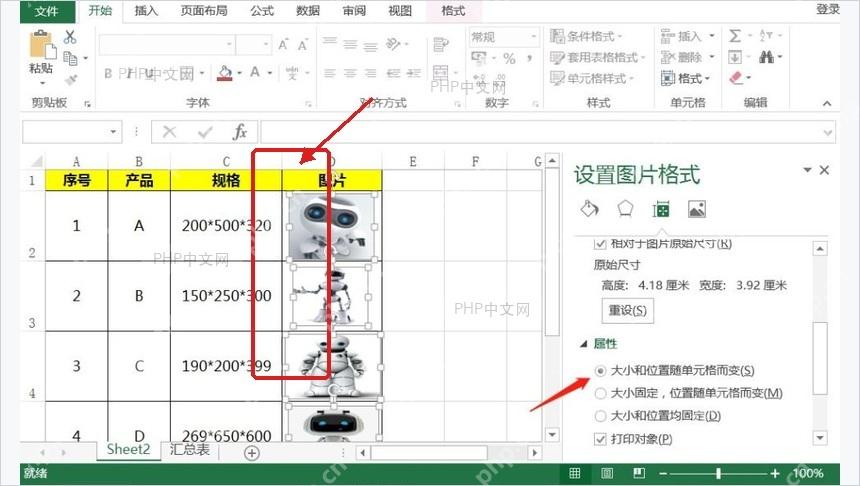Select the column E header
The height and width of the screenshot is (486, 860).
[x=413, y=161]
